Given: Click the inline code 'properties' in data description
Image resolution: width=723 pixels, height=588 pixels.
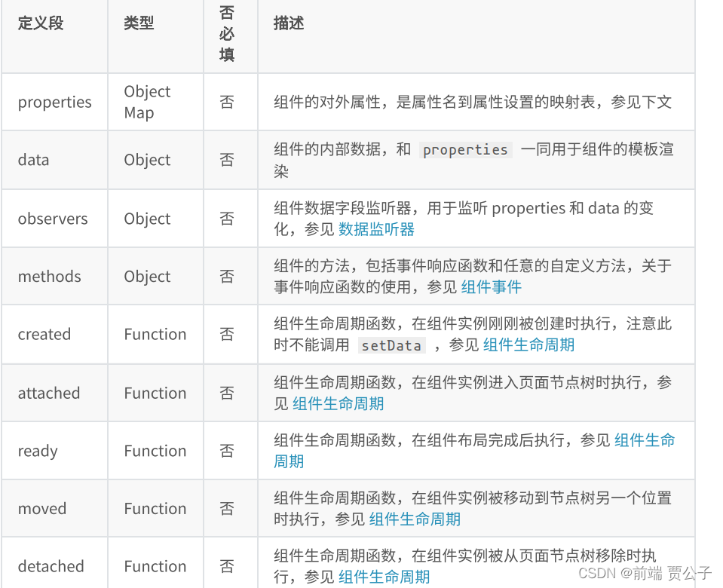Looking at the screenshot, I should [x=465, y=150].
